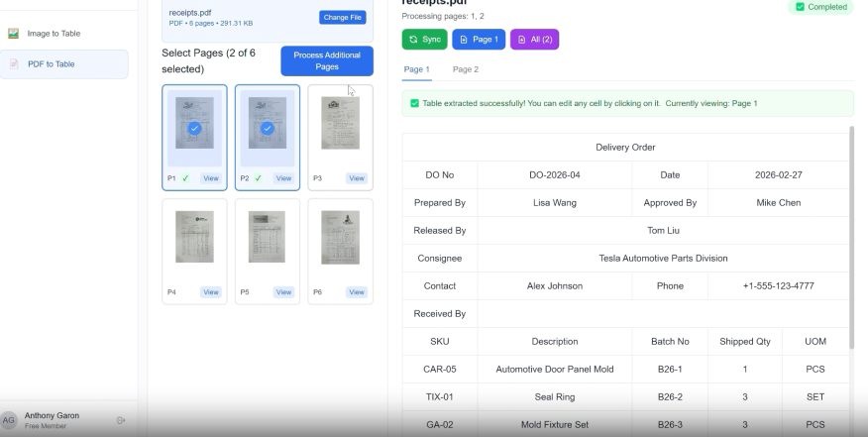Select PDF to Table in the sidebar

pos(64,63)
